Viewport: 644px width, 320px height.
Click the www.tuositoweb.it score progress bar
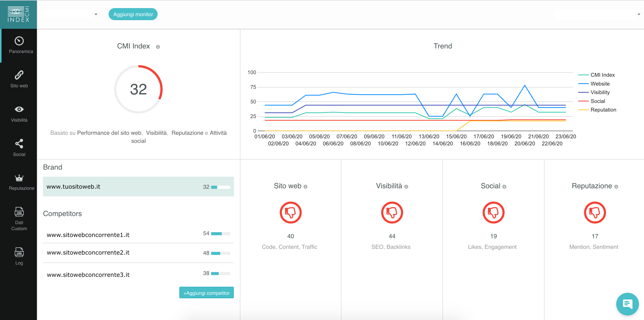[221, 187]
